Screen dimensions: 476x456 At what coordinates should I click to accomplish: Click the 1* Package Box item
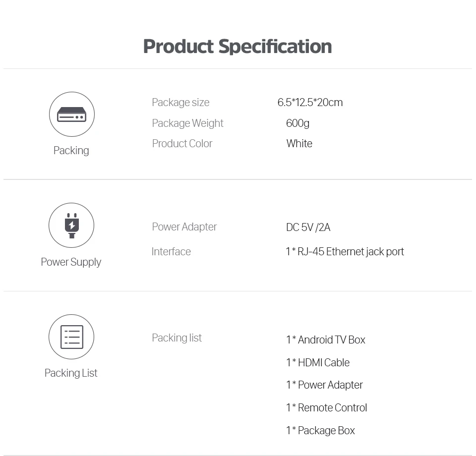point(320,430)
